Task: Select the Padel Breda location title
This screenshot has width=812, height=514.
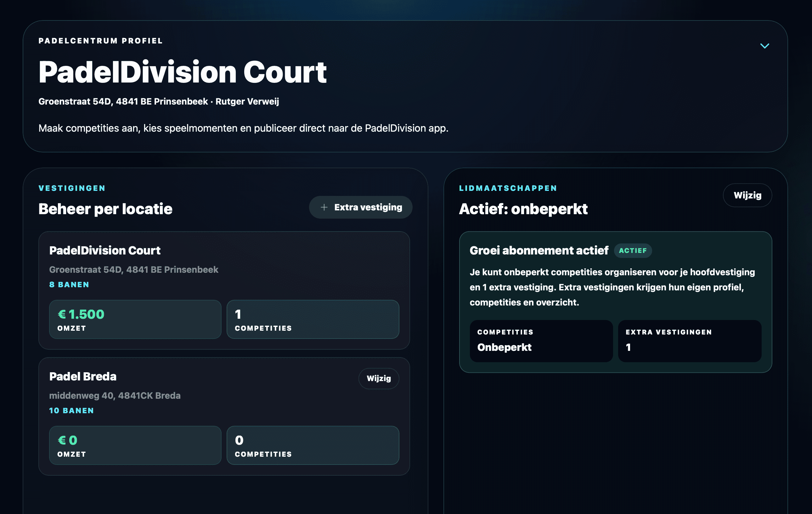Action: [83, 376]
